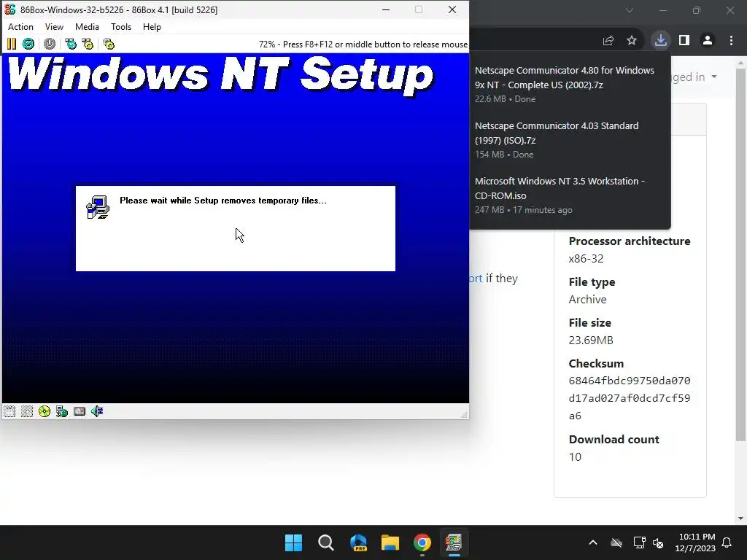Open Windows Start menu
Viewport: 747px width, 560px height.
pos(293,542)
